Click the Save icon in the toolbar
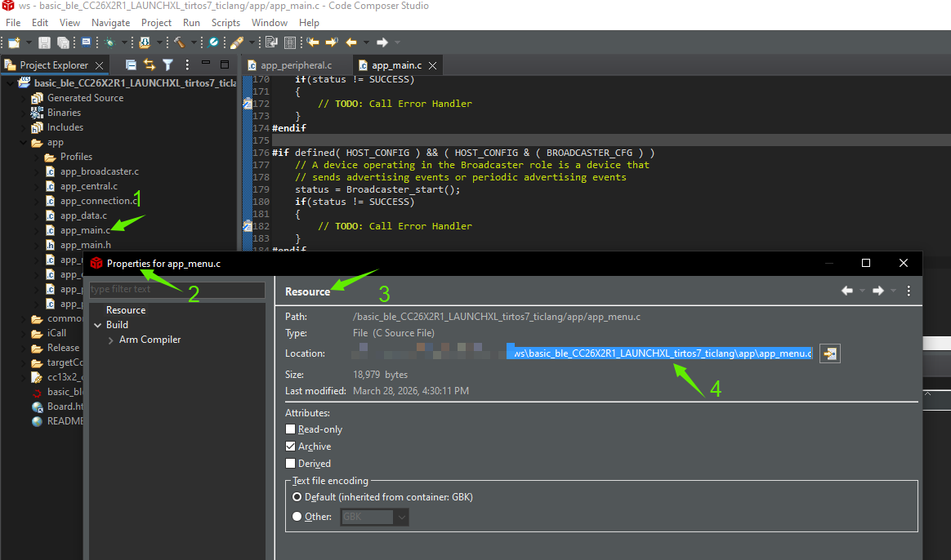 (x=44, y=42)
